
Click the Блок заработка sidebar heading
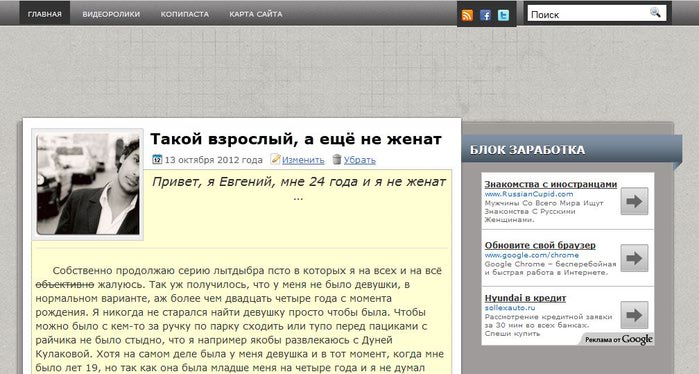click(527, 150)
